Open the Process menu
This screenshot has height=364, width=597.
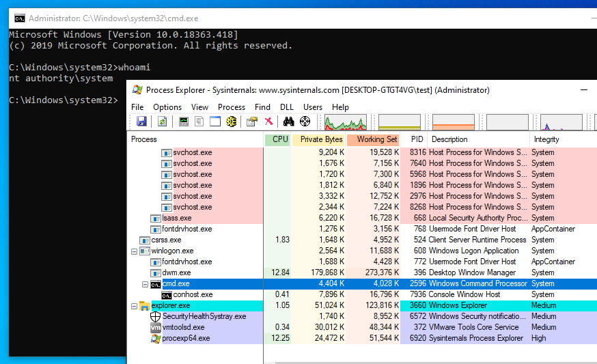[x=232, y=107]
